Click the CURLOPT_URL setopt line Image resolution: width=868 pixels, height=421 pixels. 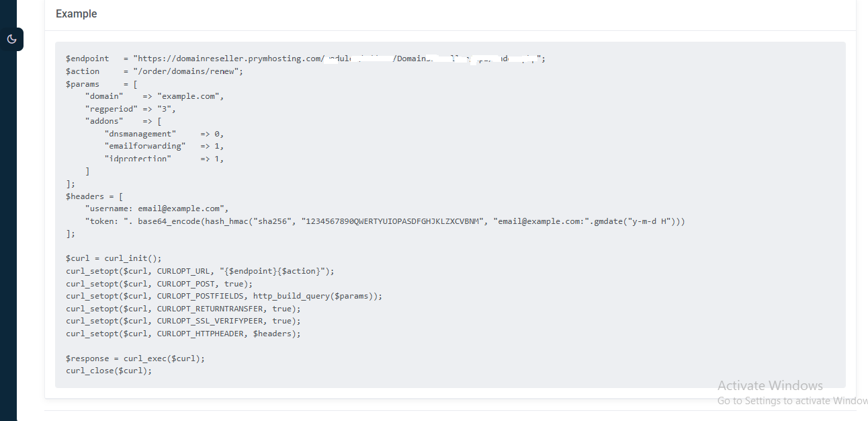pyautogui.click(x=200, y=271)
